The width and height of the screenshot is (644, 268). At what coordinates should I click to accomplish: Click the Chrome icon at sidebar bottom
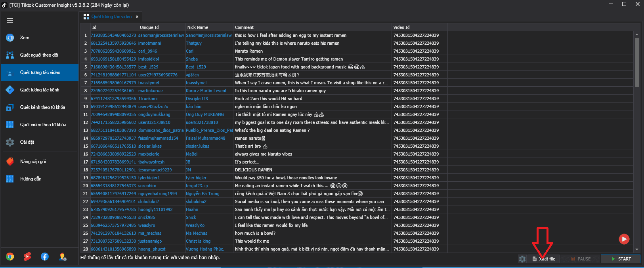coord(10,257)
